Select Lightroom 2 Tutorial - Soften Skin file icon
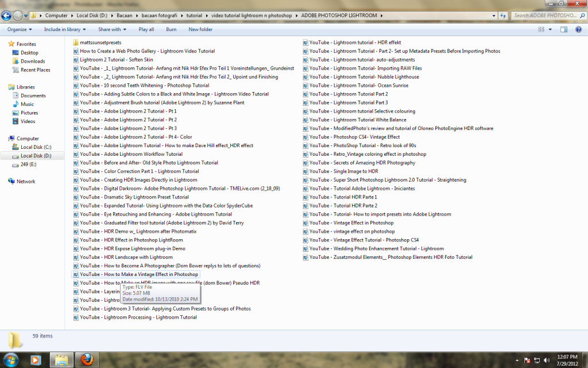Viewport: 588px width, 368px height. point(76,60)
